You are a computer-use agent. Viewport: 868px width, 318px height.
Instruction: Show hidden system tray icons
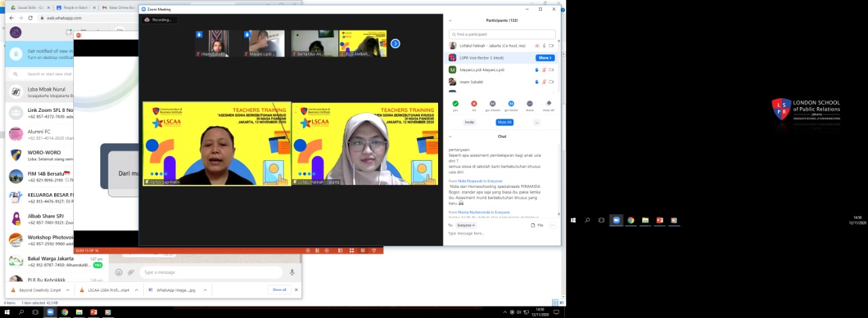tap(504, 312)
